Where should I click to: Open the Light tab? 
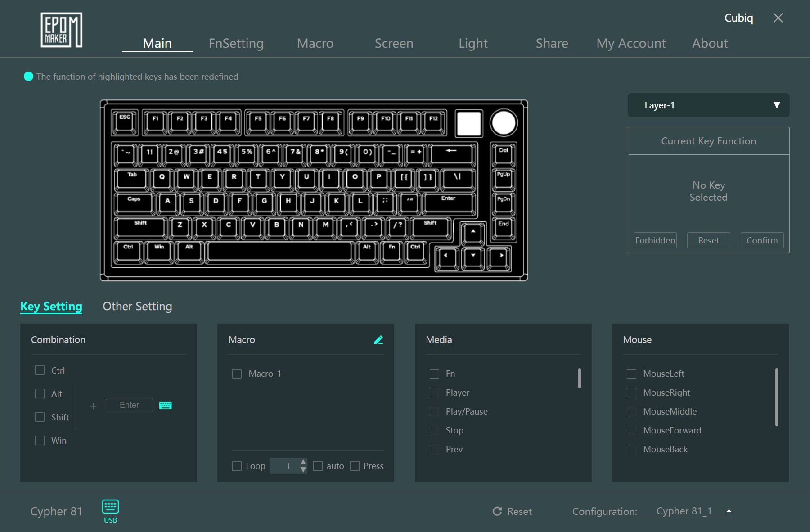pos(473,43)
